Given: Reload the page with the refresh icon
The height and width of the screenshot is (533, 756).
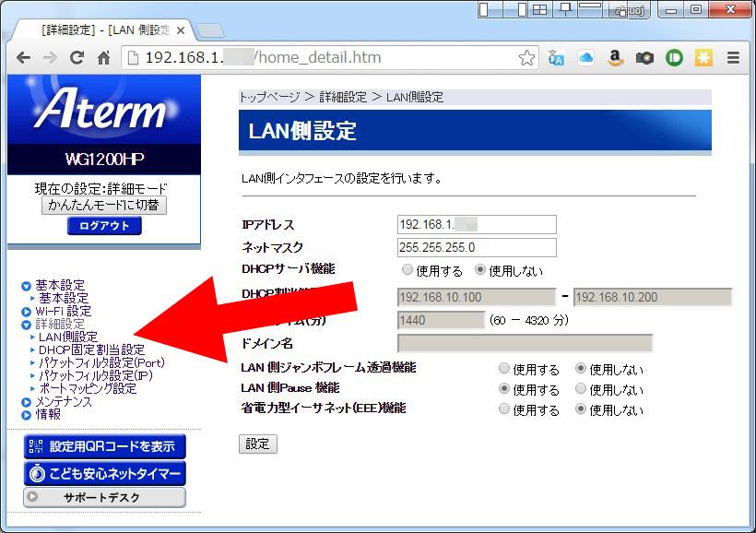Looking at the screenshot, I should (x=77, y=58).
